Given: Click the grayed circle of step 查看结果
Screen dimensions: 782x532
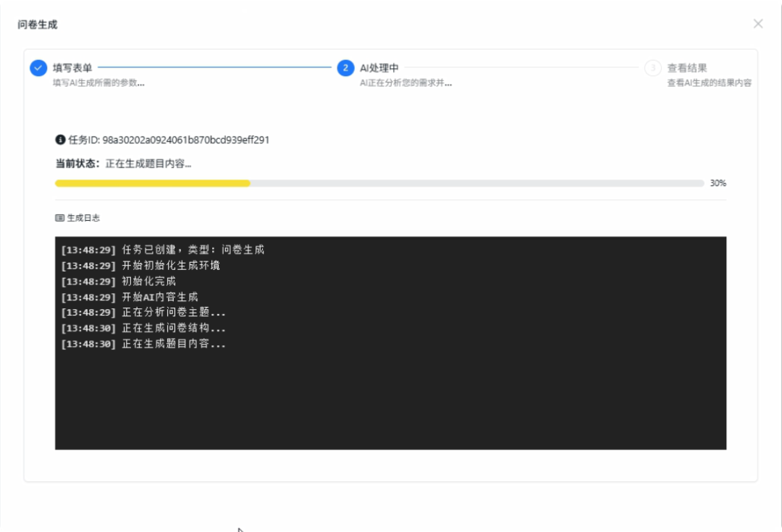Looking at the screenshot, I should tap(654, 68).
